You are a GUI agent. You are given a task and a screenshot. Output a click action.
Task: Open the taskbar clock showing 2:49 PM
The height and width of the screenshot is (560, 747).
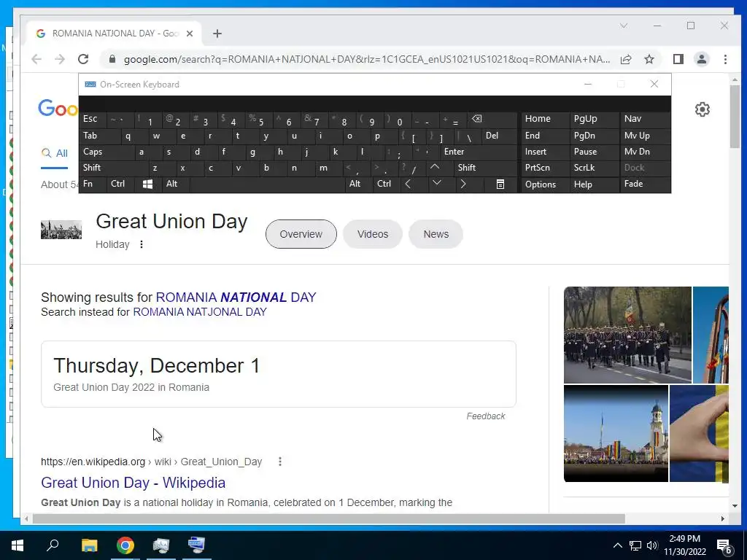[684, 545]
